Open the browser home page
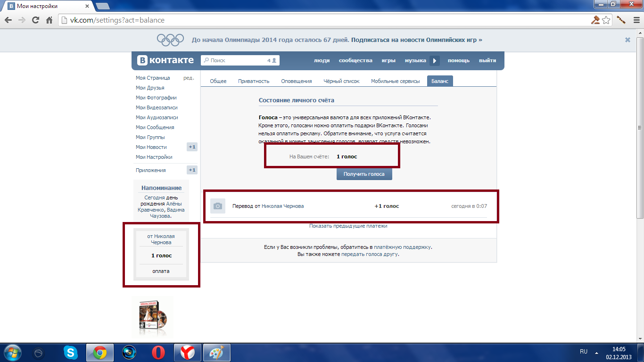644x362 pixels. (49, 20)
